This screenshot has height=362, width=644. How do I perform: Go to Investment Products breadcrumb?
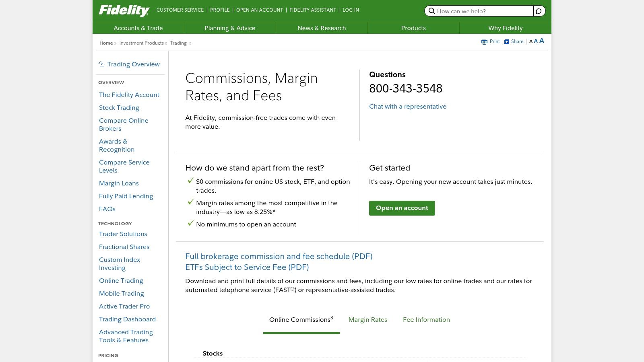[x=141, y=43]
